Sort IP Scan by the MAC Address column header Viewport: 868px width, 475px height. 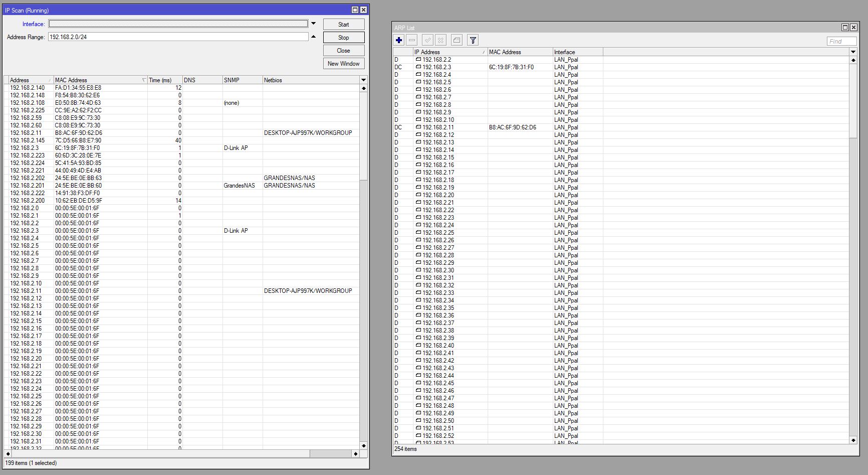click(x=101, y=80)
